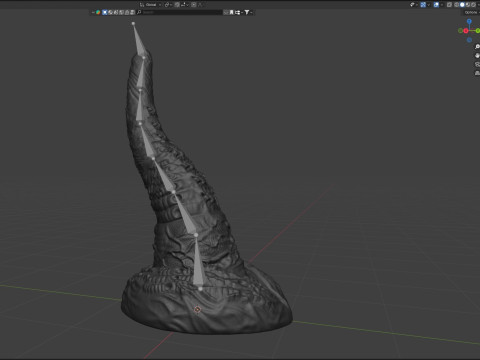This screenshot has height=360, width=480.
Task: Switch to rendered viewport shading
Action: (x=473, y=5)
